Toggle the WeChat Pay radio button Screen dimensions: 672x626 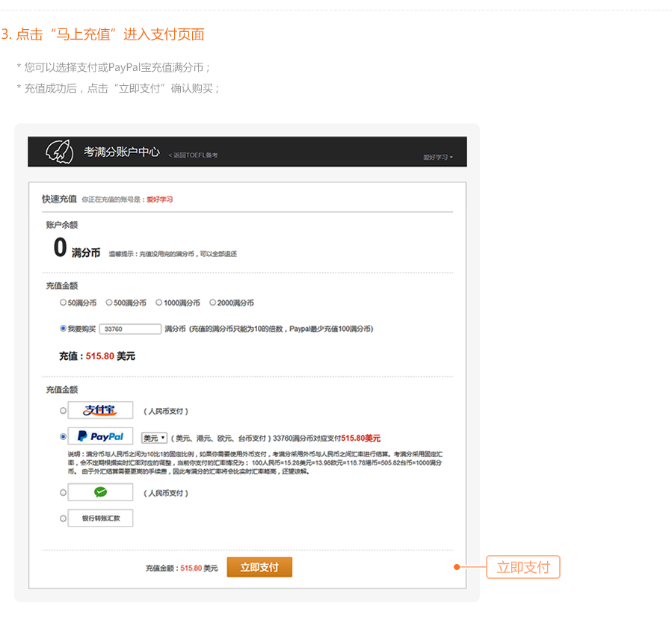pos(63,492)
